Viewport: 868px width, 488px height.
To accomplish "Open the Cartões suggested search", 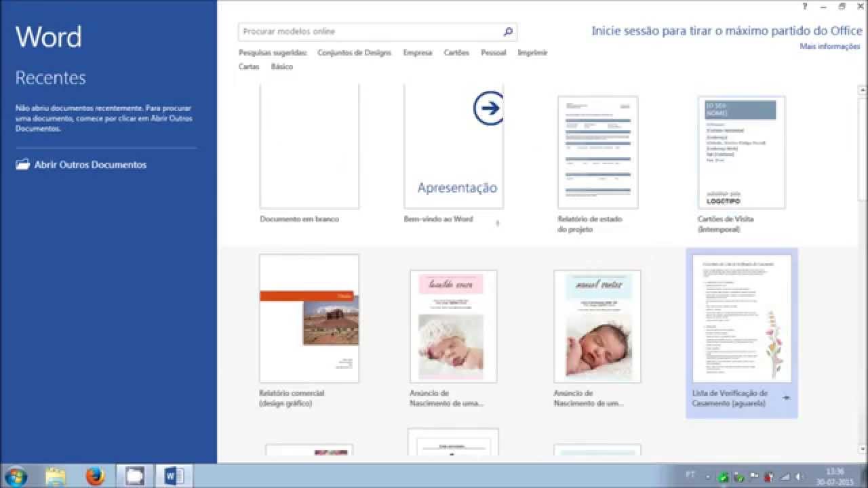I will [456, 53].
